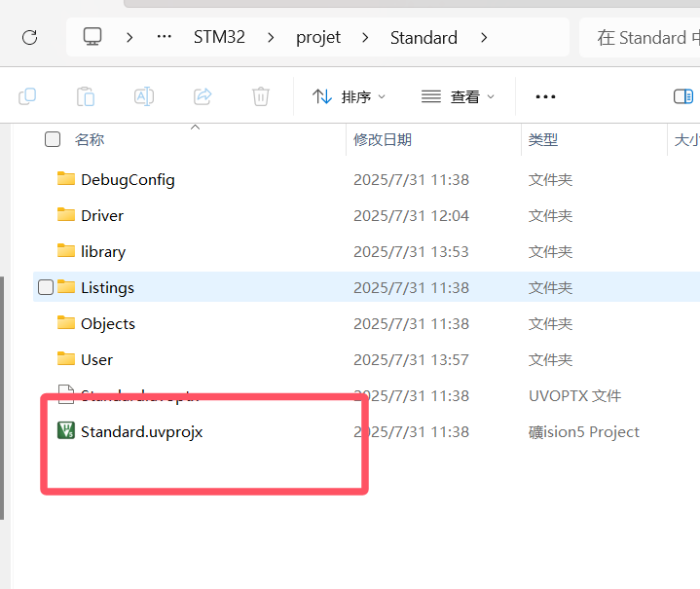Screen dimensions: 700x589
Task: Expand the chevron after Standard
Action: (484, 38)
